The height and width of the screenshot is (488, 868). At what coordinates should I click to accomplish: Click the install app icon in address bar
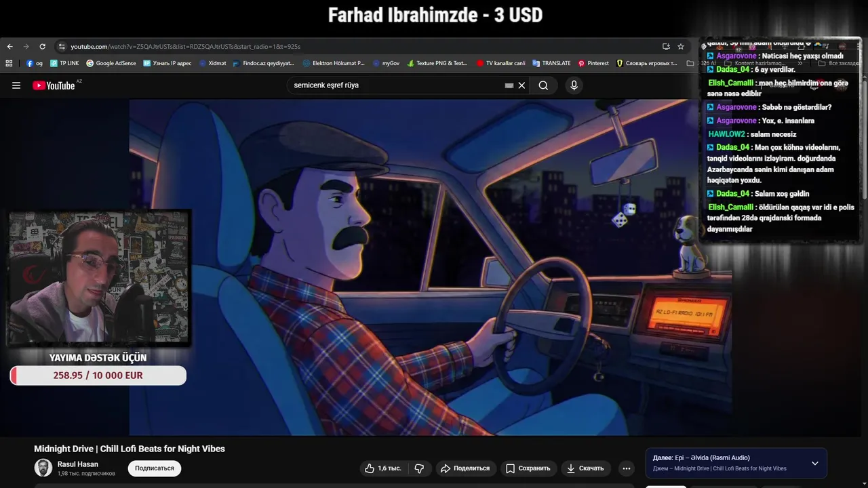[x=666, y=47]
